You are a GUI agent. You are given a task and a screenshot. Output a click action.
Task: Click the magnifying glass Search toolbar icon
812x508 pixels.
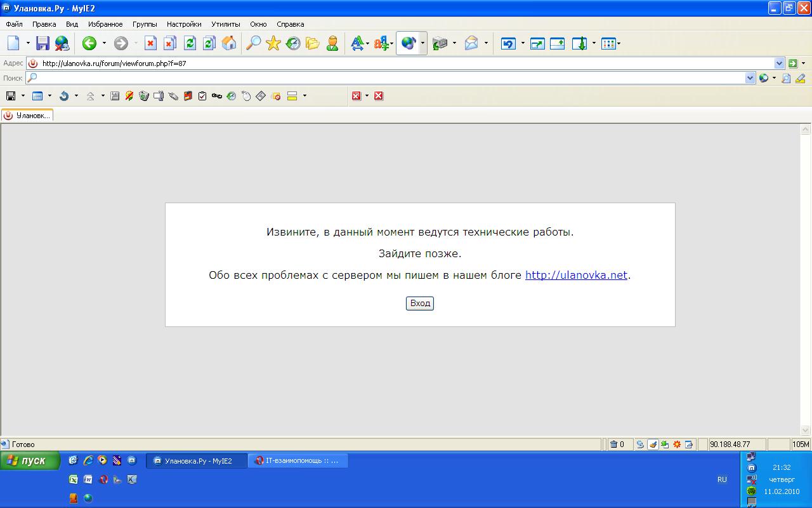[x=253, y=43]
